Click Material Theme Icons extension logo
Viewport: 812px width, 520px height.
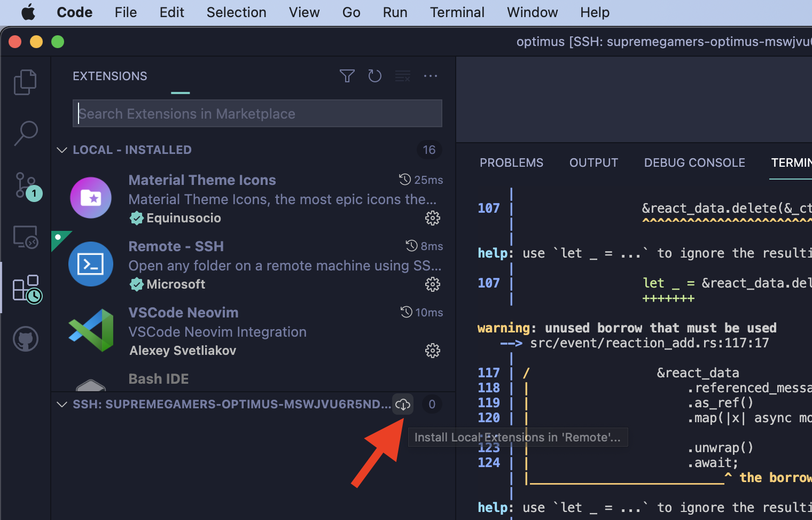91,198
